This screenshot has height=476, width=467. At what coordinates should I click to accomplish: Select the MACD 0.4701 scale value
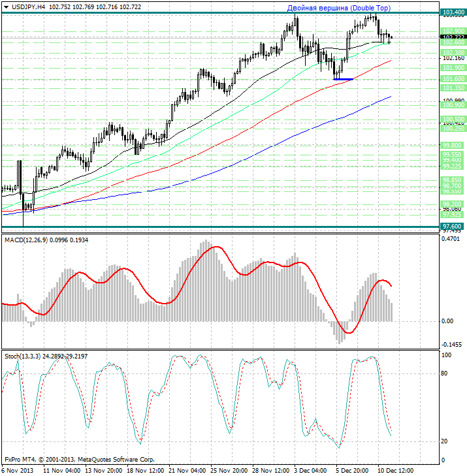[x=451, y=239]
